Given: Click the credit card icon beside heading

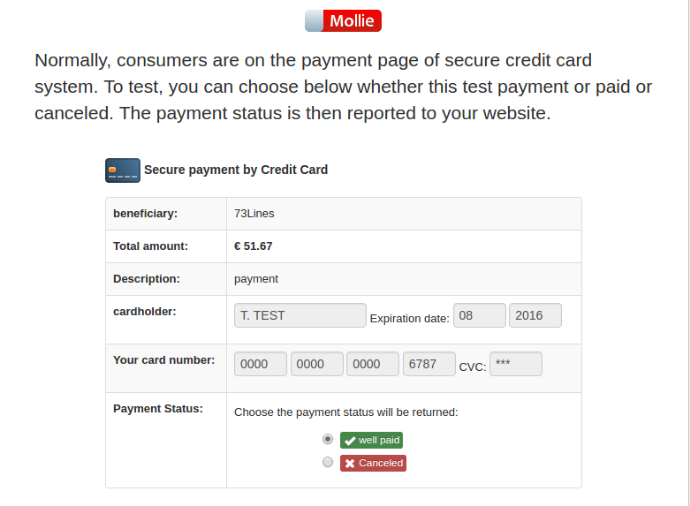Looking at the screenshot, I should tap(122, 170).
